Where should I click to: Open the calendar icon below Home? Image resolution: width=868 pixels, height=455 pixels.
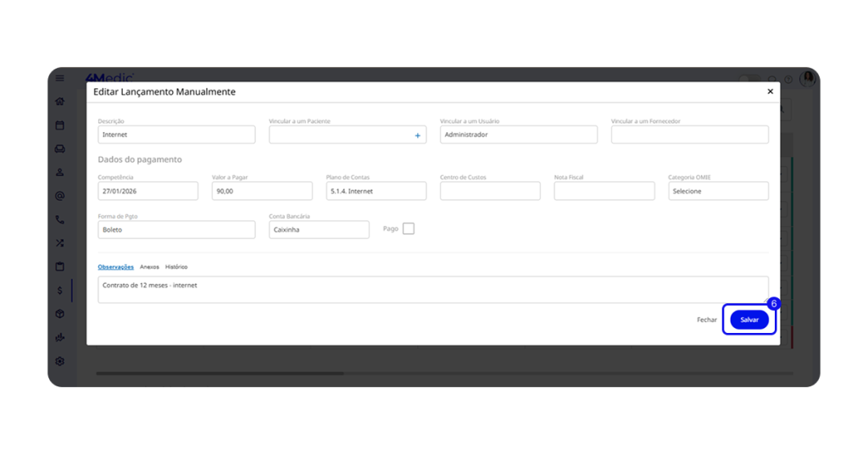(59, 125)
